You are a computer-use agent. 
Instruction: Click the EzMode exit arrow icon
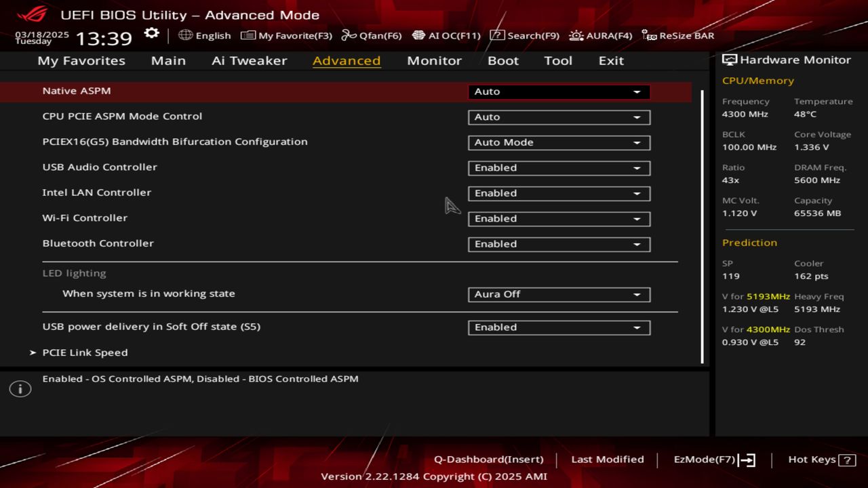[x=747, y=460]
